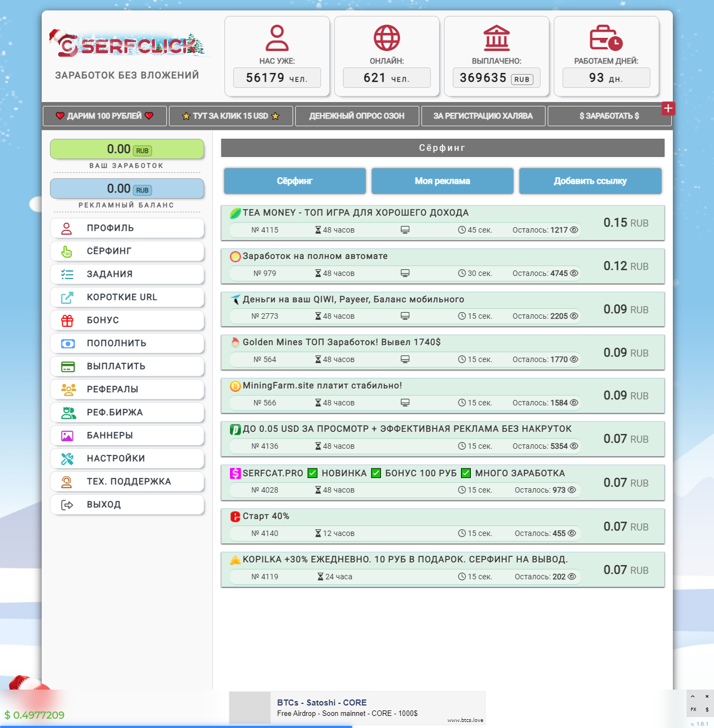Click the SerfClick logo in the header
This screenshot has width=714, height=728.
pos(127,44)
